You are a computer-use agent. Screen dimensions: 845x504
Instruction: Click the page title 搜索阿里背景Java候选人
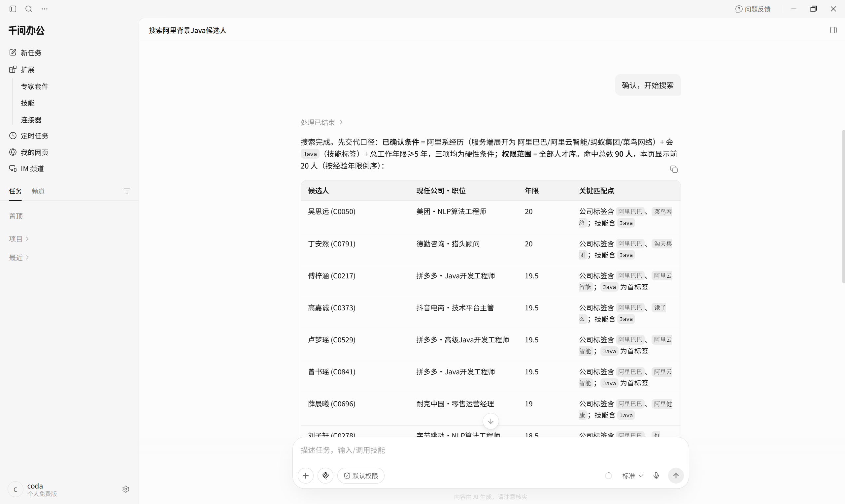tap(187, 31)
